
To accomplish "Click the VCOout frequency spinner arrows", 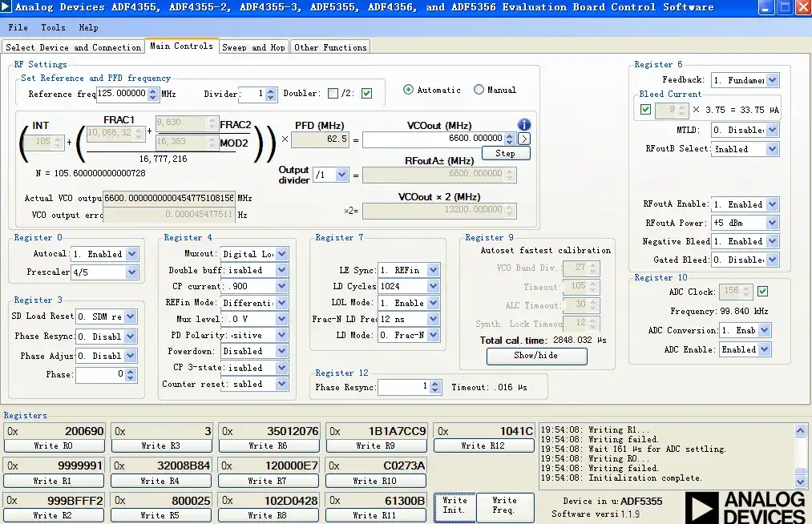I will tap(510, 139).
